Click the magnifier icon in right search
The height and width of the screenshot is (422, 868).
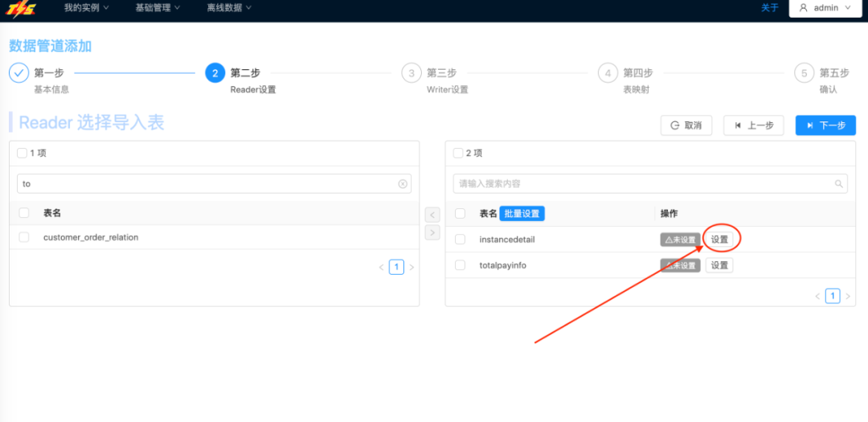(838, 184)
